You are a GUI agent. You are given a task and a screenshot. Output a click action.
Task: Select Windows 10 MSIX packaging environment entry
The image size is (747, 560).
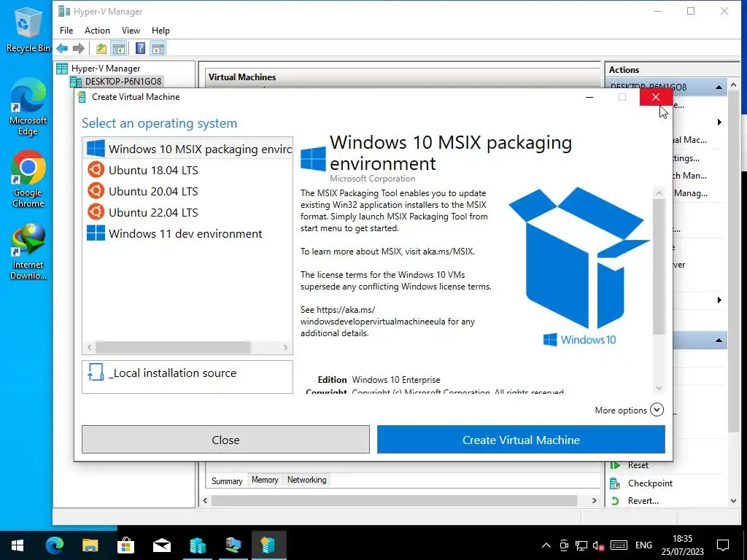[187, 149]
